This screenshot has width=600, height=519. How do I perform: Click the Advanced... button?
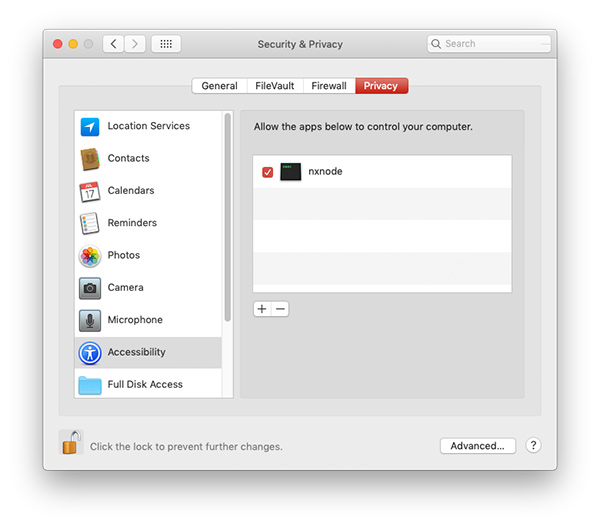pyautogui.click(x=478, y=446)
